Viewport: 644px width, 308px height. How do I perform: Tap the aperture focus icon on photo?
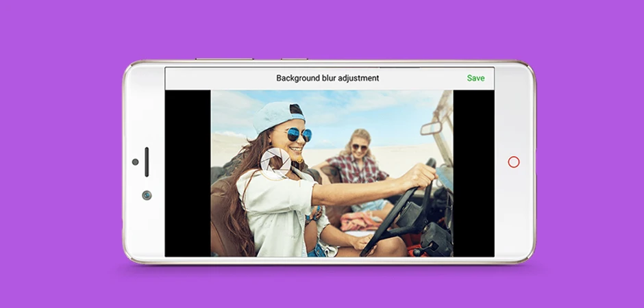click(x=275, y=163)
